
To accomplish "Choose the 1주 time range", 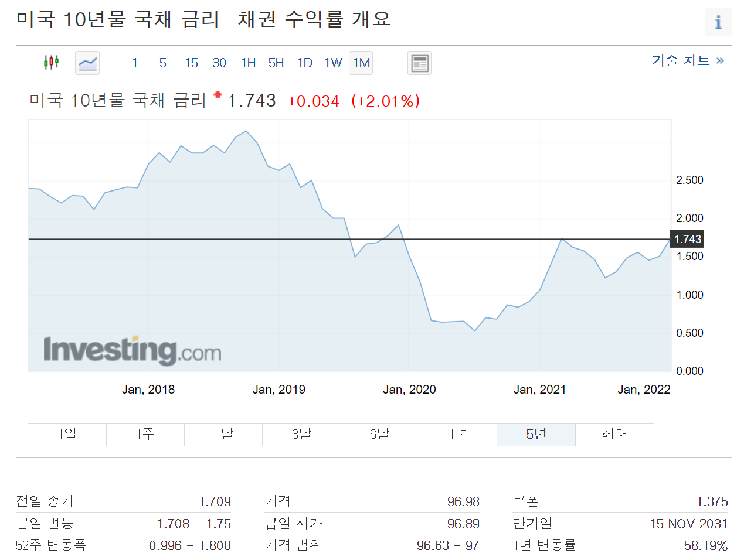I will [x=145, y=434].
